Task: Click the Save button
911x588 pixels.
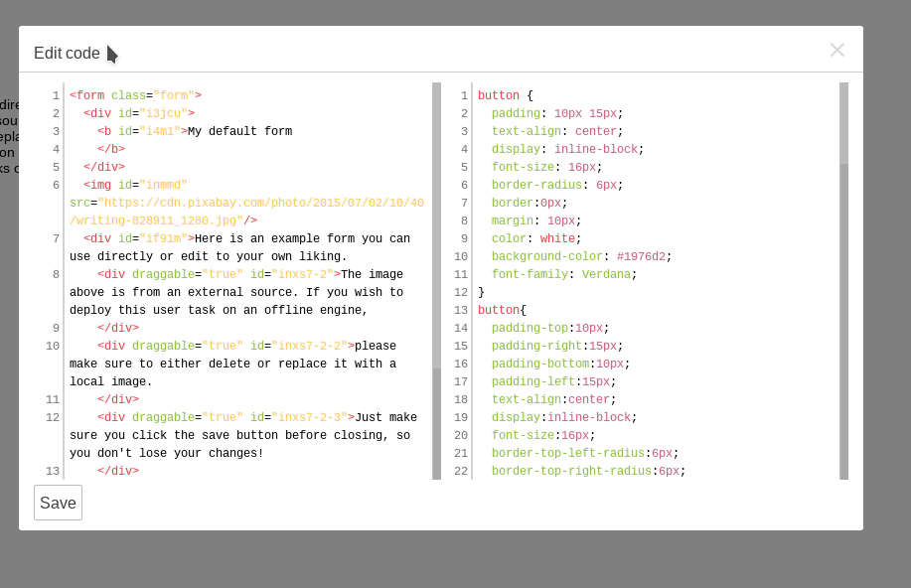Action: (x=57, y=503)
